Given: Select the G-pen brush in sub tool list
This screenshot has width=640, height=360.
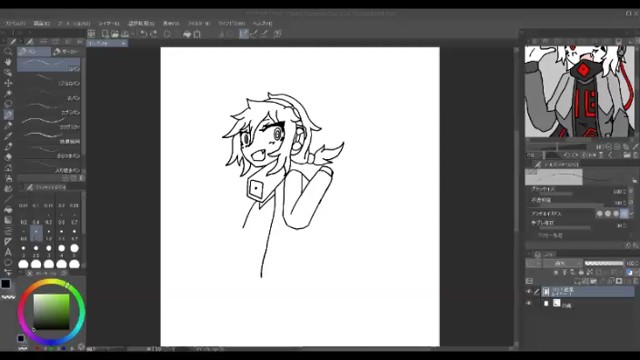Looking at the screenshot, I should pos(49,65).
